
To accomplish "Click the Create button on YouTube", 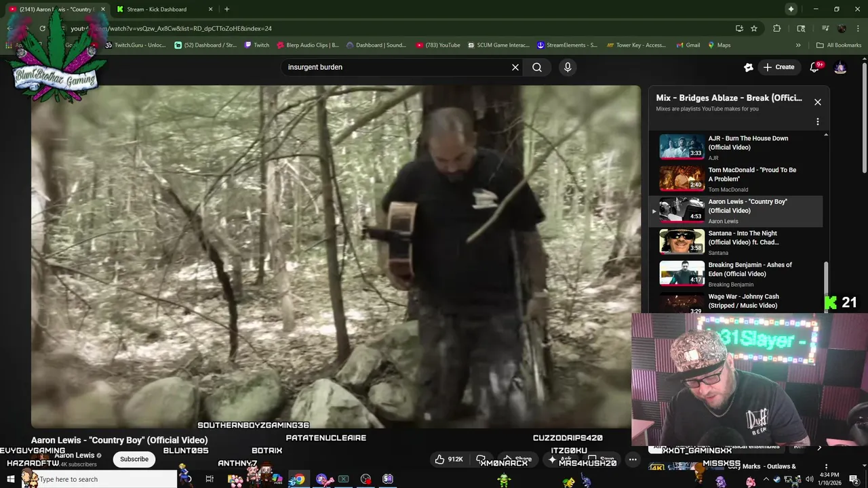I will pos(778,67).
